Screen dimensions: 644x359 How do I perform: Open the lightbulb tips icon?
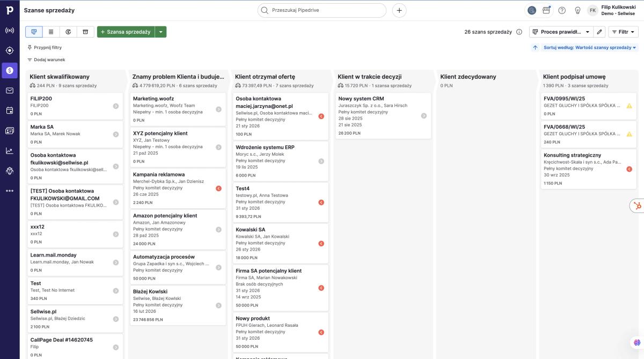click(577, 10)
